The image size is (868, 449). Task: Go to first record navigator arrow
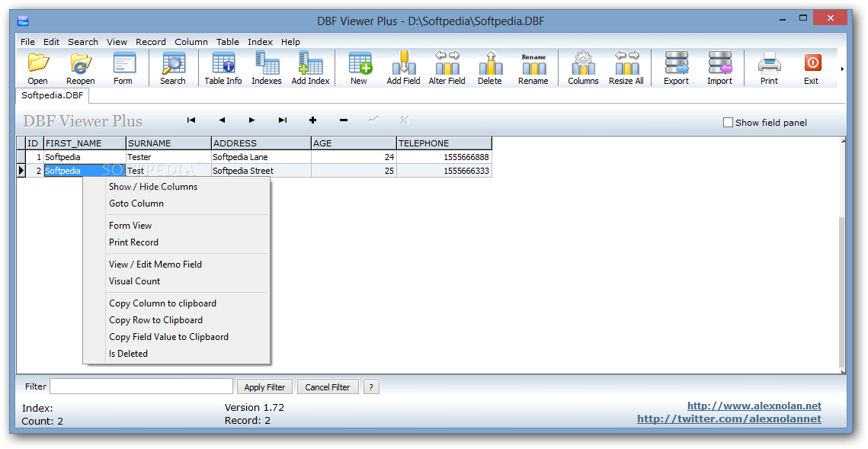coord(191,120)
